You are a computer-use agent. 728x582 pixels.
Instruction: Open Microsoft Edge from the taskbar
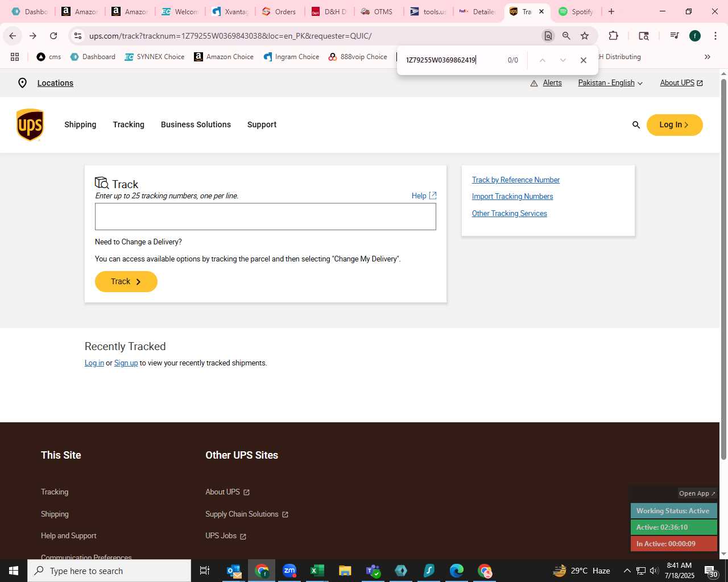click(x=456, y=571)
